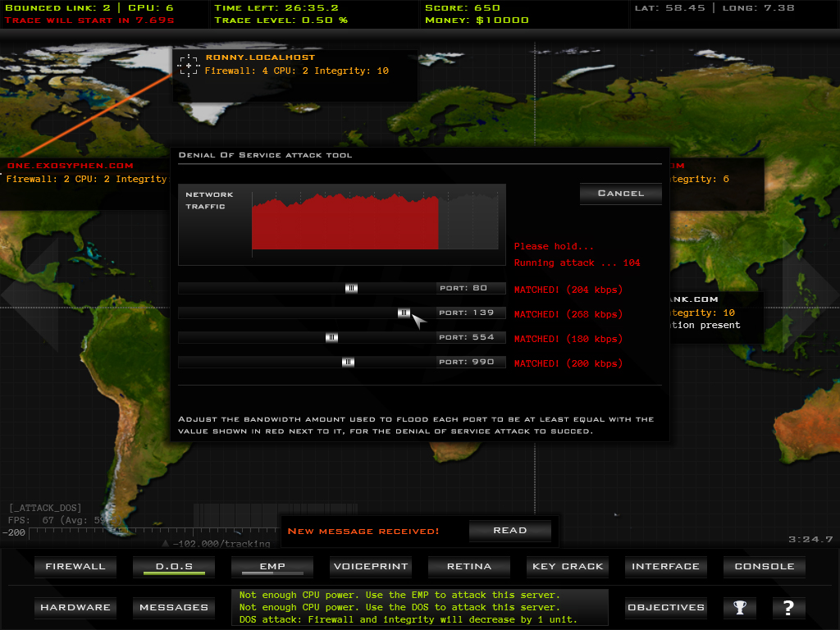Screen dimensions: 840x630
Task: Start the Key Crack tool
Action: [x=568, y=567]
